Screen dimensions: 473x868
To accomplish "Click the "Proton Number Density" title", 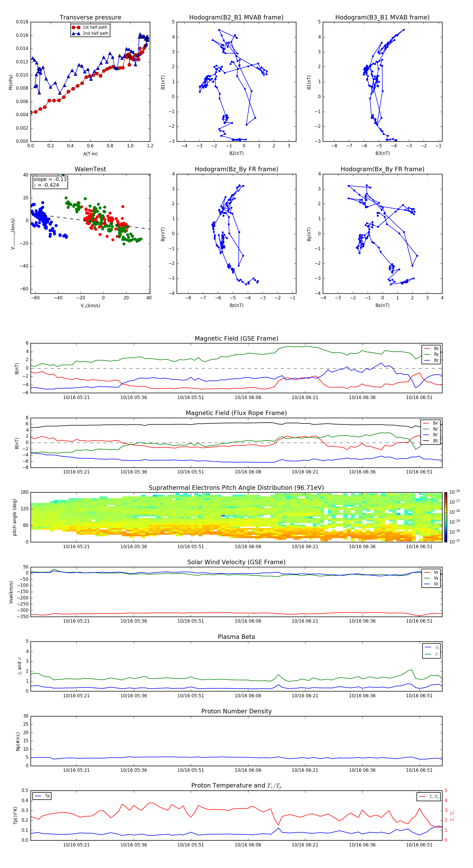I will 236,711.
